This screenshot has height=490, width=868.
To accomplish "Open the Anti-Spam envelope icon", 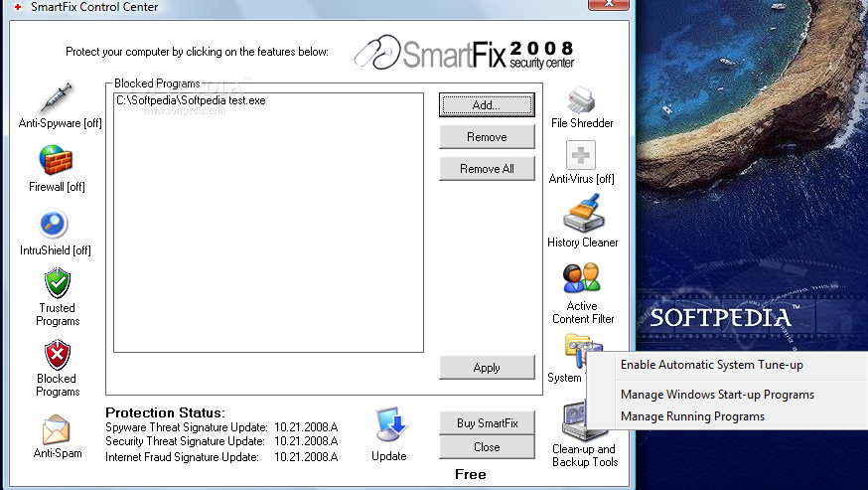I will click(56, 429).
